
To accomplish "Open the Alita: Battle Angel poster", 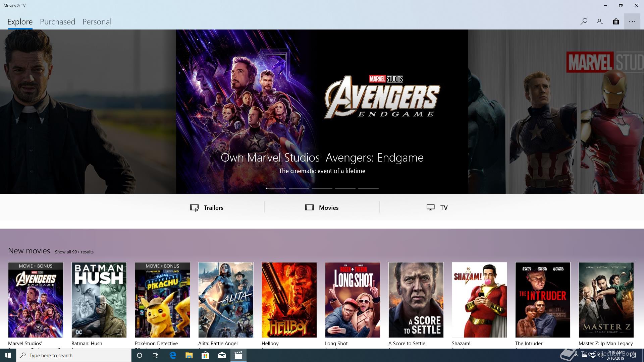I will [226, 300].
